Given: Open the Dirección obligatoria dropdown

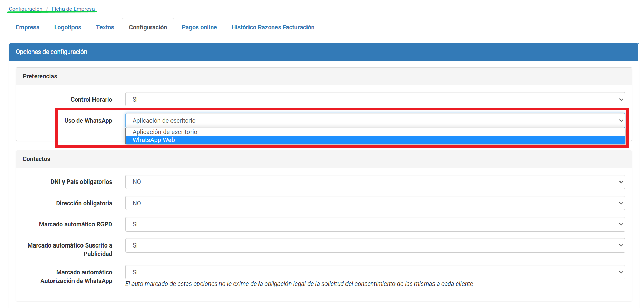Looking at the screenshot, I should coord(375,203).
